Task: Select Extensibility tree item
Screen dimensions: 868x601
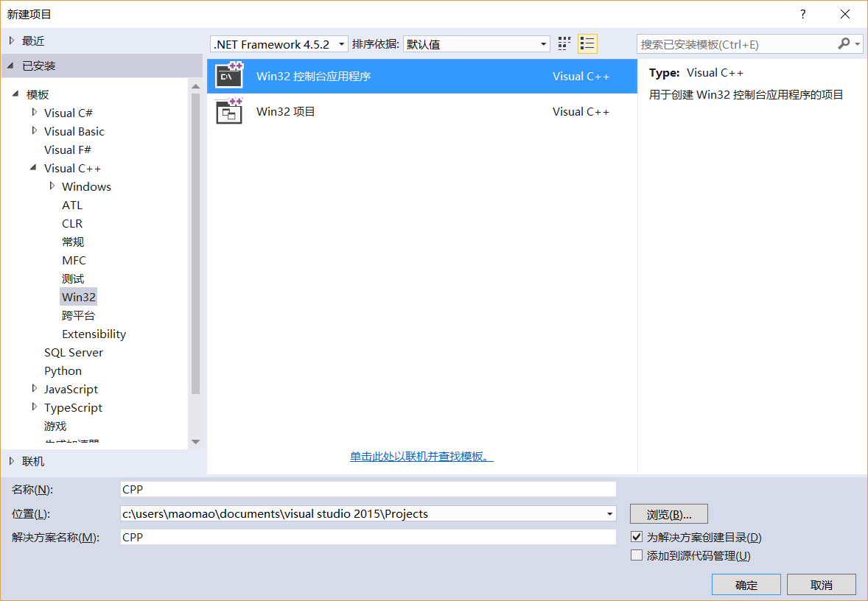Action: coord(94,334)
